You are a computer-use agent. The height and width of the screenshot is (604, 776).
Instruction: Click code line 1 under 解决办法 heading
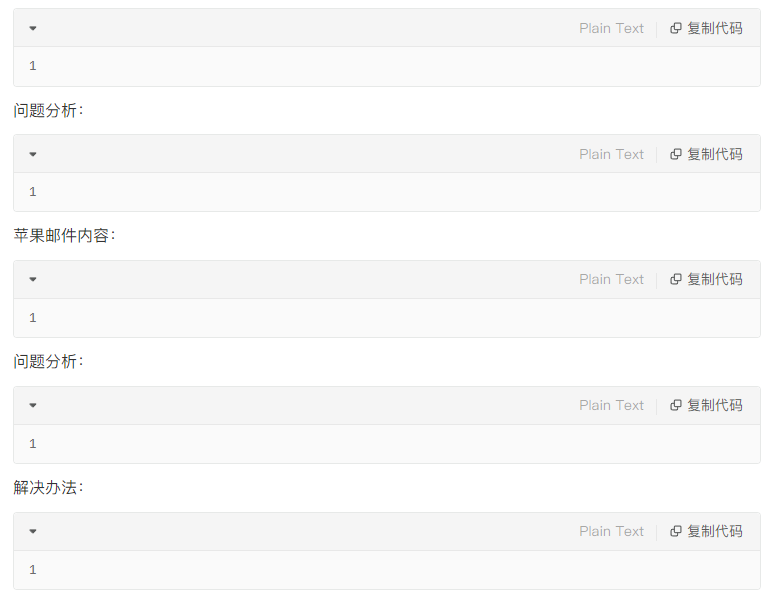click(x=33, y=569)
